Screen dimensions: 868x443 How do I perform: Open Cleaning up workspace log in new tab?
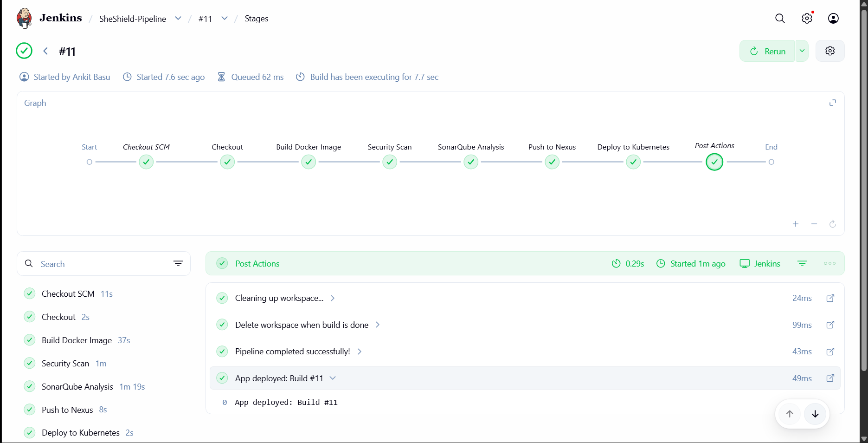[830, 298]
